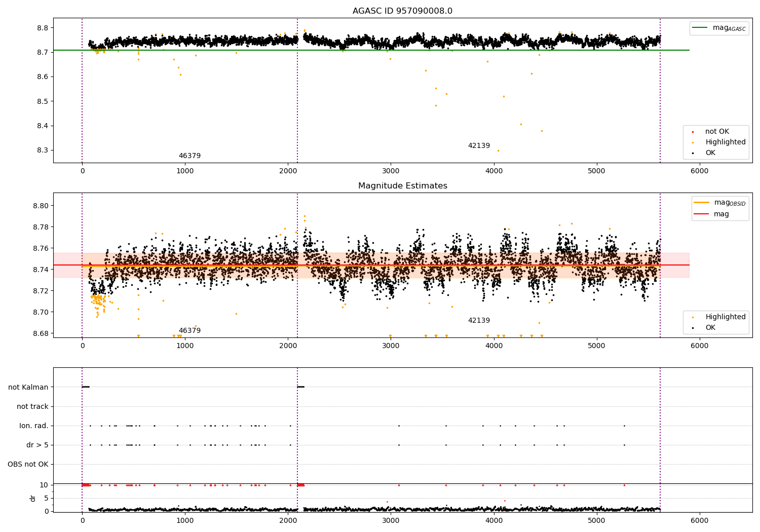This screenshot has height=532, width=760.
Task: Select the orange mag OBSID legend entry
Action: (x=720, y=203)
